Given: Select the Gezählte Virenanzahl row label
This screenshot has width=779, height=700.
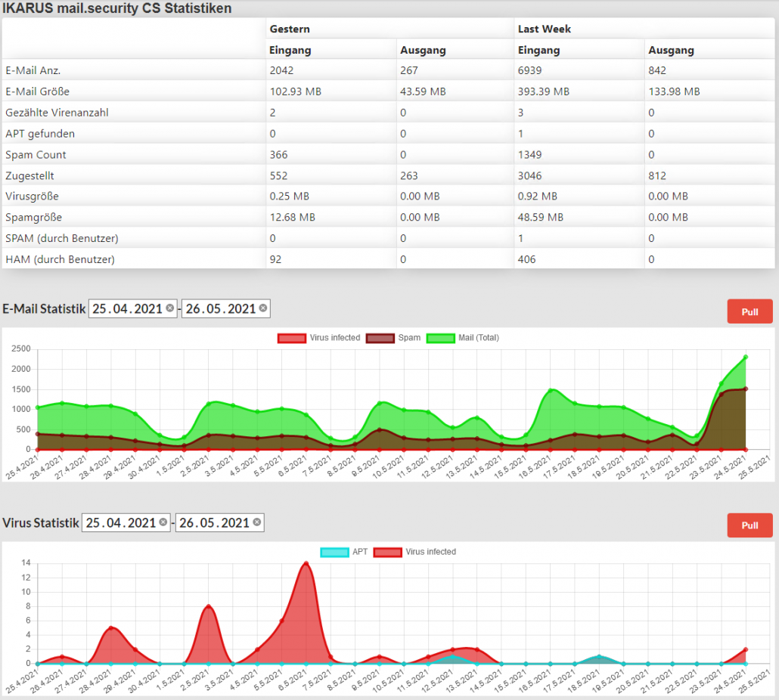Looking at the screenshot, I should click(x=57, y=113).
